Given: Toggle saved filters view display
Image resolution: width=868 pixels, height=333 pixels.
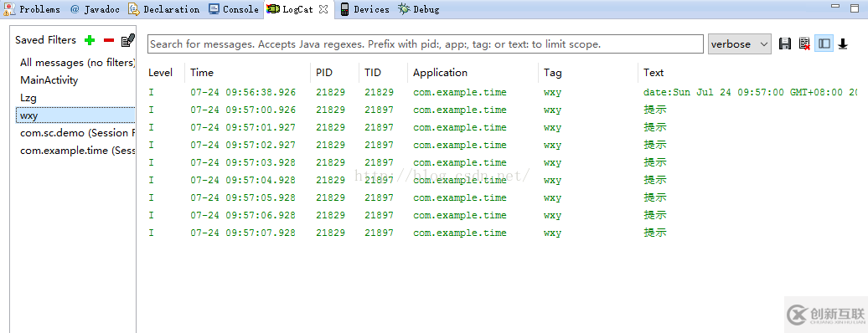Looking at the screenshot, I should [824, 44].
